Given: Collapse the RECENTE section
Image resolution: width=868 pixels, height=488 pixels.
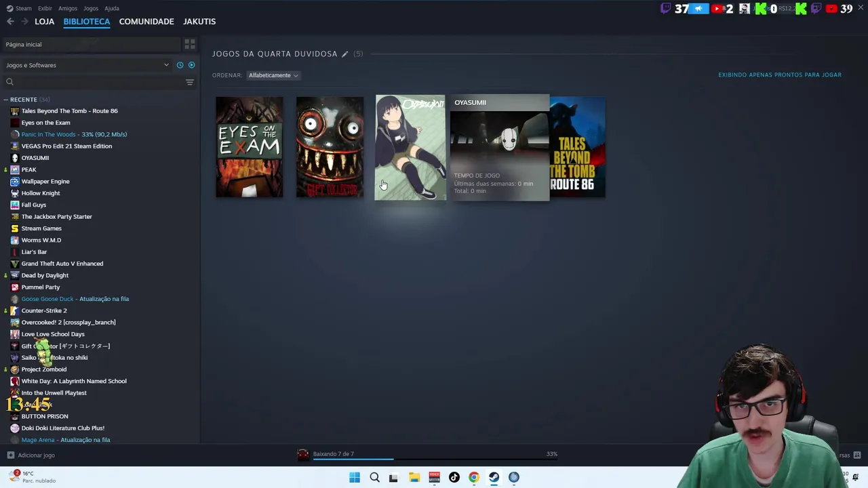Looking at the screenshot, I should [x=5, y=100].
